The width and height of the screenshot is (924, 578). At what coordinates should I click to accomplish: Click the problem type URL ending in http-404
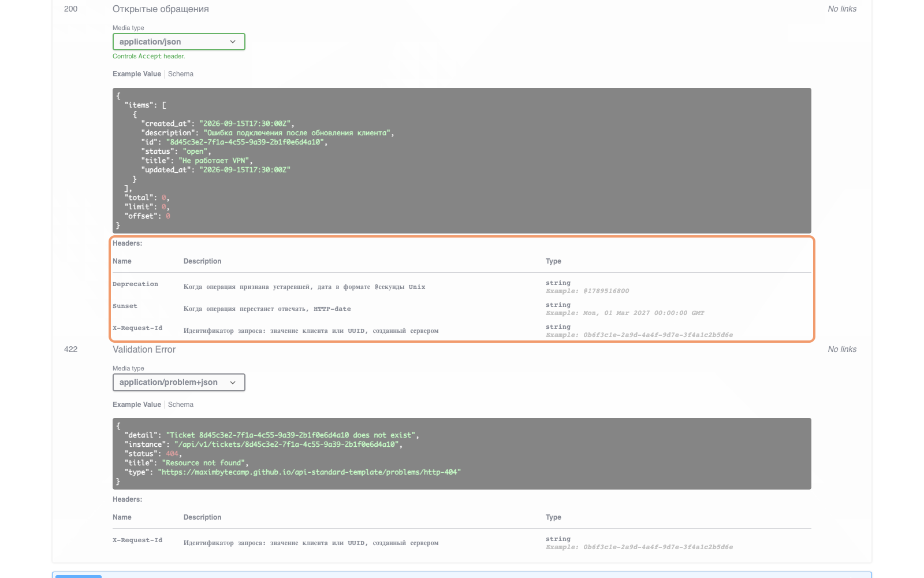309,472
